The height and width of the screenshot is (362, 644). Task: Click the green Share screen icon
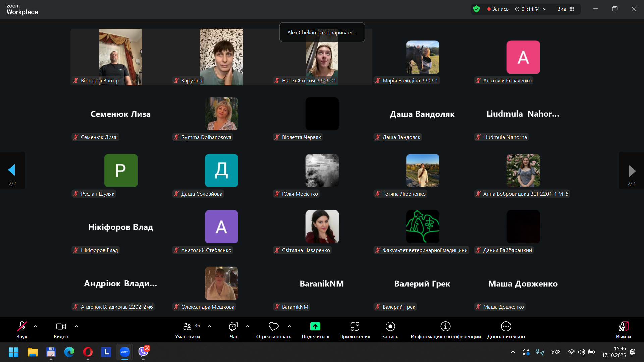pos(315,326)
